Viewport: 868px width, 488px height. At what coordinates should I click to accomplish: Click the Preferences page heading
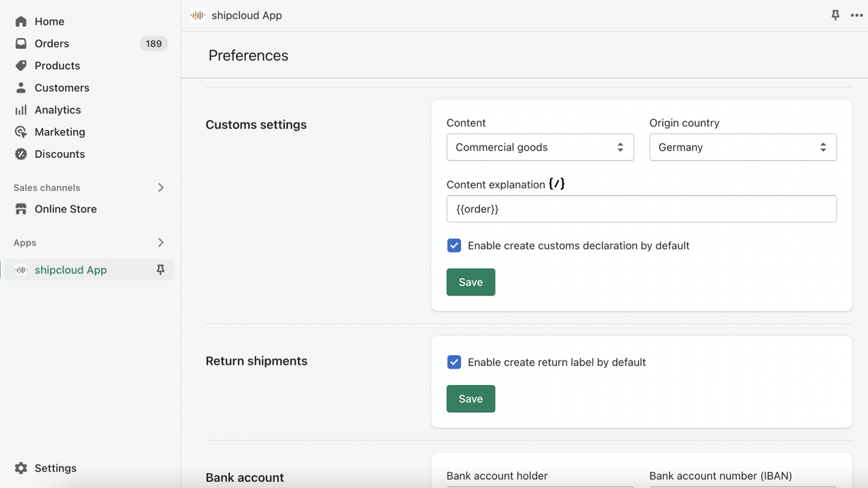(x=248, y=56)
